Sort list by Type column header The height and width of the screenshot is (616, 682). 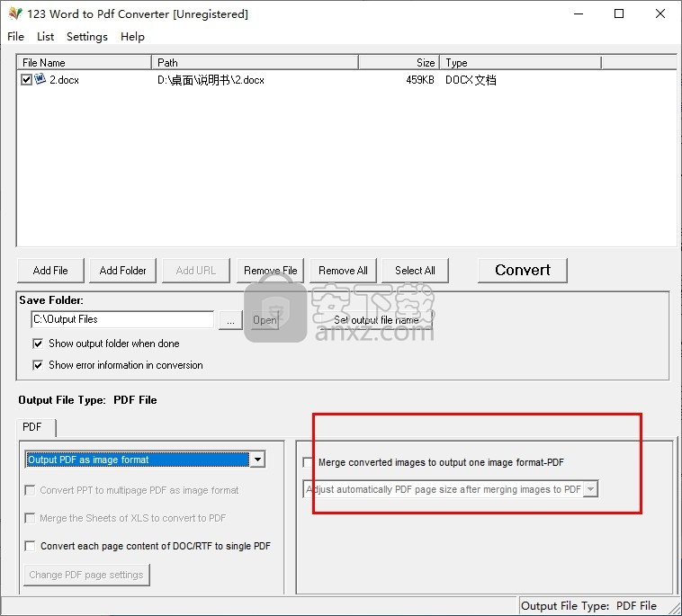521,63
